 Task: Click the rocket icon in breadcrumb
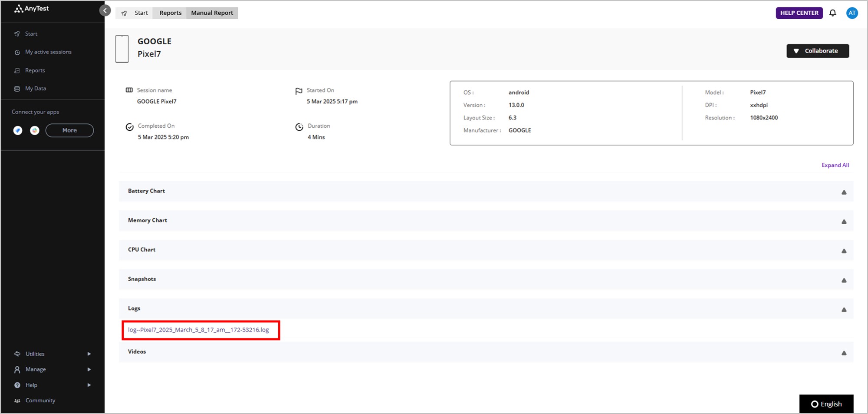pyautogui.click(x=124, y=13)
